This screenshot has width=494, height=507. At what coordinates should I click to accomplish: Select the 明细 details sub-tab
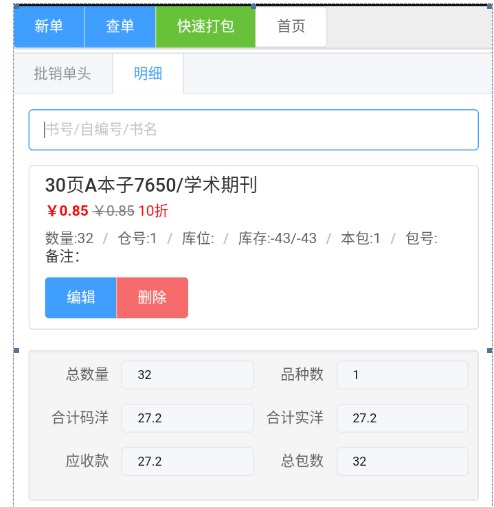(148, 74)
